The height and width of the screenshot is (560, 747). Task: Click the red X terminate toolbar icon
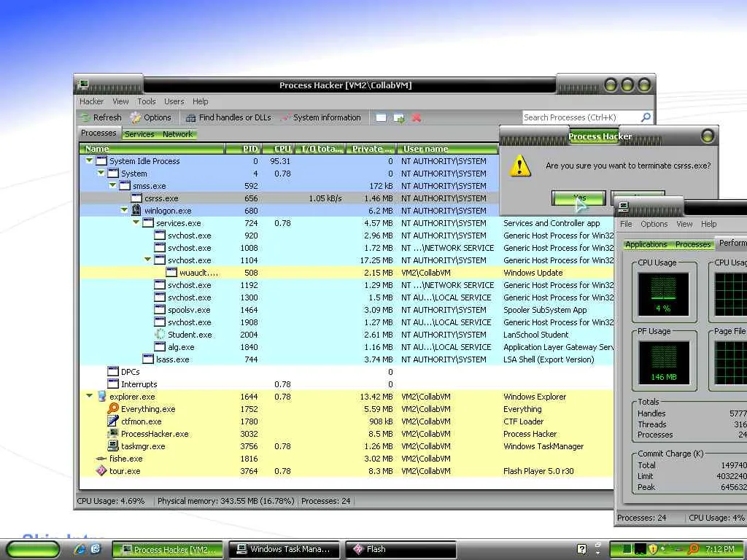417,117
